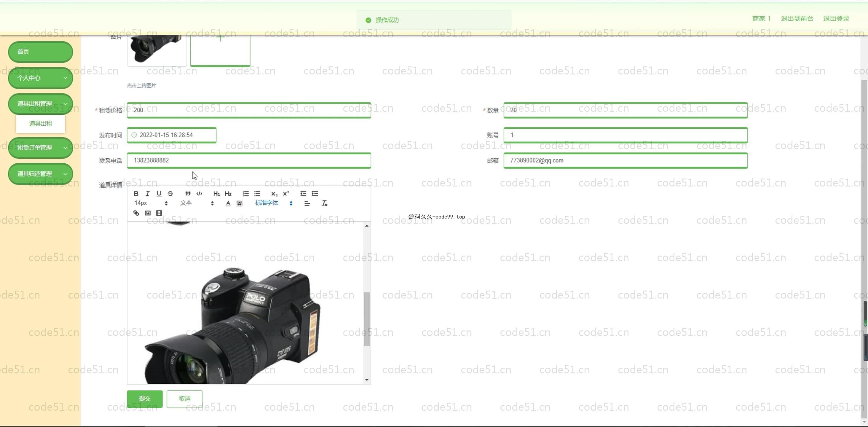Insert an image in editor

point(148,213)
